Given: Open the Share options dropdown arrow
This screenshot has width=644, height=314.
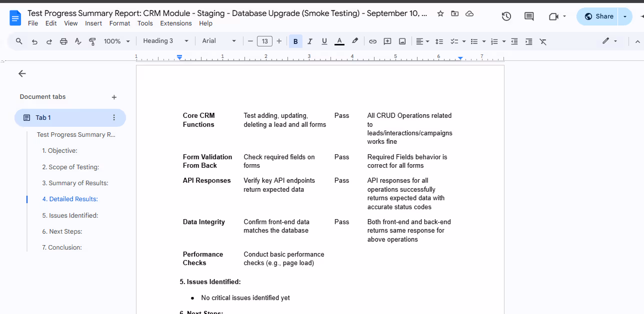Looking at the screenshot, I should click(x=625, y=16).
